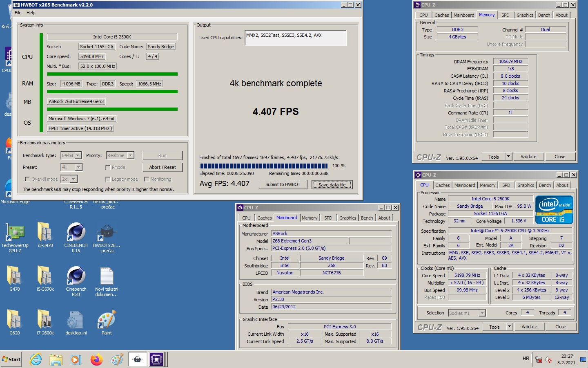Open Internet Explorer from the taskbar
588x368 pixels.
point(36,360)
